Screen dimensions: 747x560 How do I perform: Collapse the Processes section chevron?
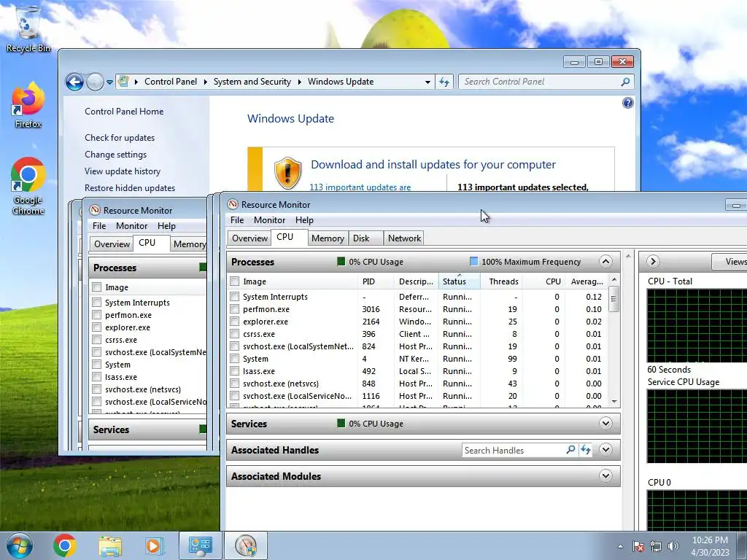pyautogui.click(x=605, y=262)
